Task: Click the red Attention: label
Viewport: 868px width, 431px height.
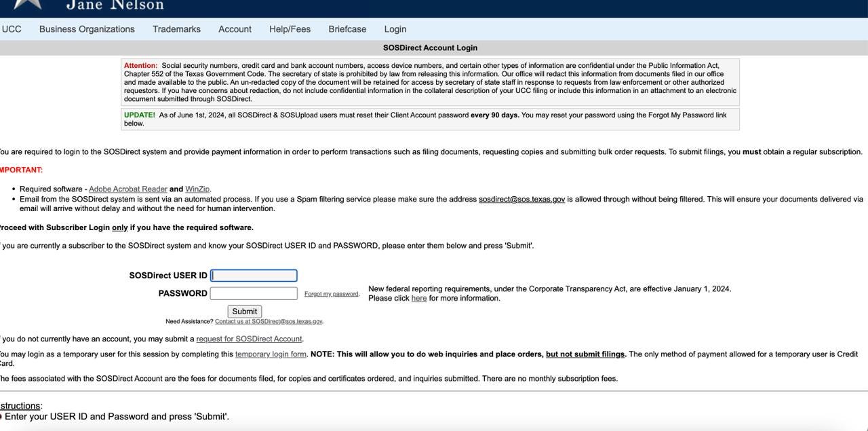Action: point(140,66)
